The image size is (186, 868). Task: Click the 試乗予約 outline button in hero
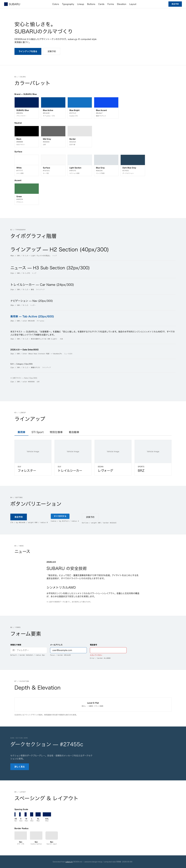coord(52,51)
